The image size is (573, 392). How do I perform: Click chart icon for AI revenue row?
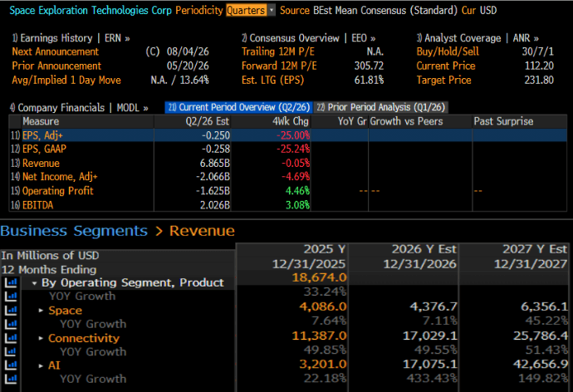[11, 365]
